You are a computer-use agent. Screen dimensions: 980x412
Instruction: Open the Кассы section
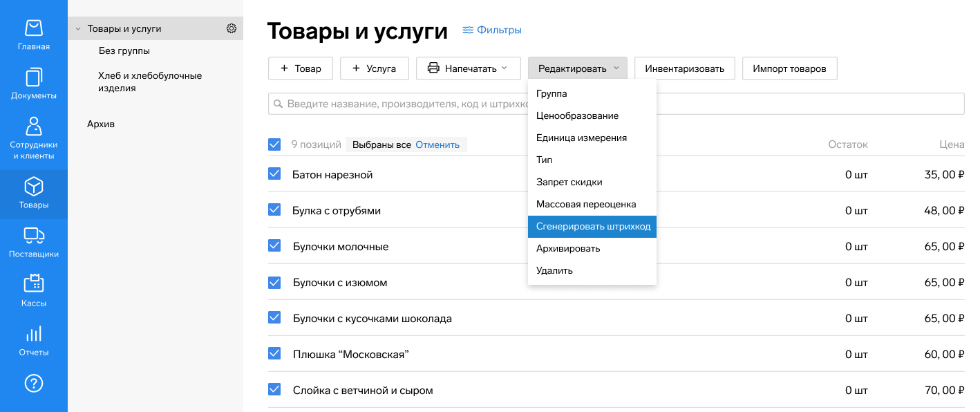pyautogui.click(x=34, y=292)
